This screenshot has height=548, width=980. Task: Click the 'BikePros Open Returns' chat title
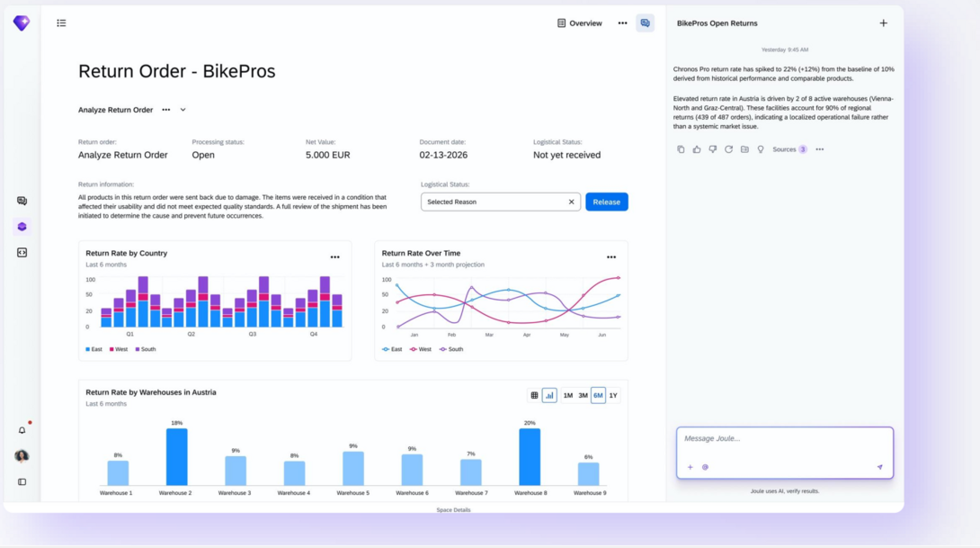point(717,23)
